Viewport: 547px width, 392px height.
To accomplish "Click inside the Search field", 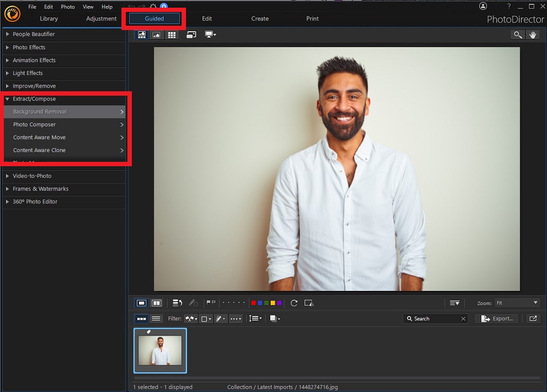I will point(432,319).
